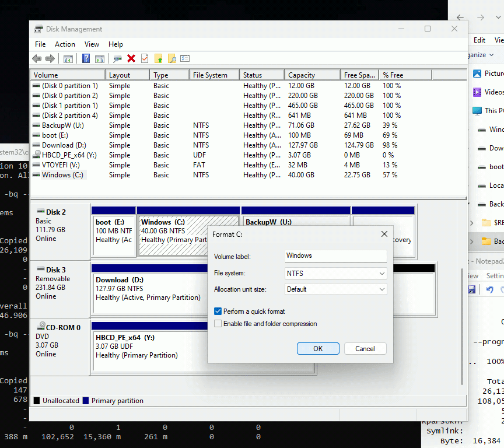Cancel the Format C: dialog
504x448 pixels.
[365, 348]
